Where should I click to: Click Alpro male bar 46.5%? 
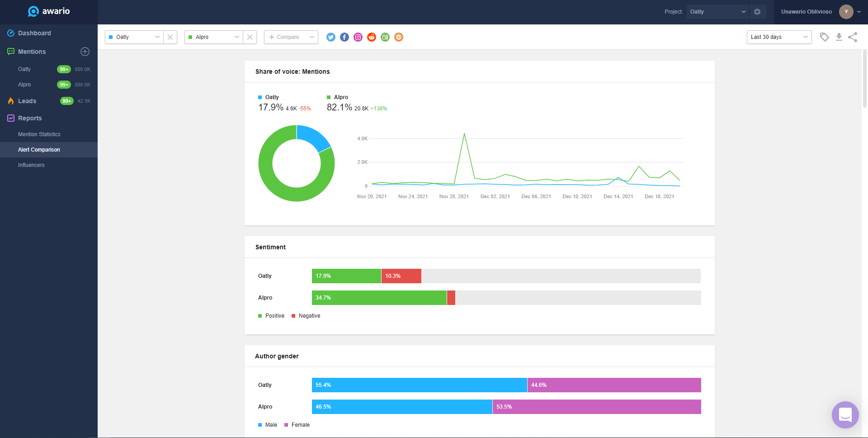point(402,407)
